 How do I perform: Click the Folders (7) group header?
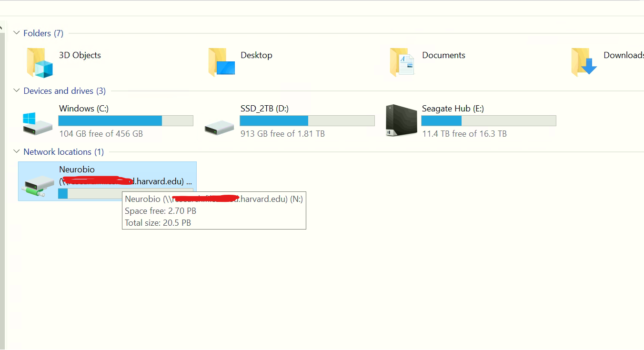coord(43,33)
